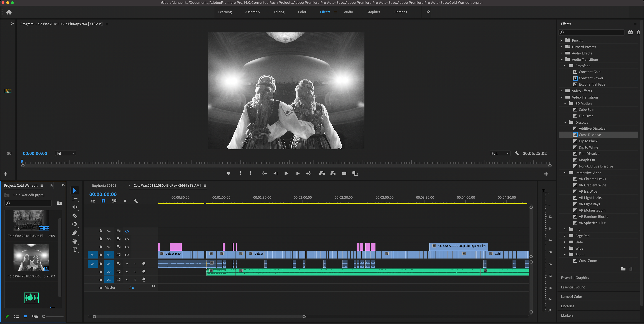
Task: Select the Type tool
Action: (75, 250)
